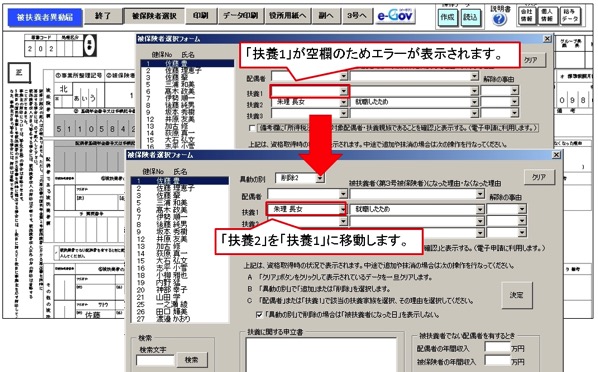Open 給与データ master icon
This screenshot has width=598, height=372.
click(x=569, y=16)
